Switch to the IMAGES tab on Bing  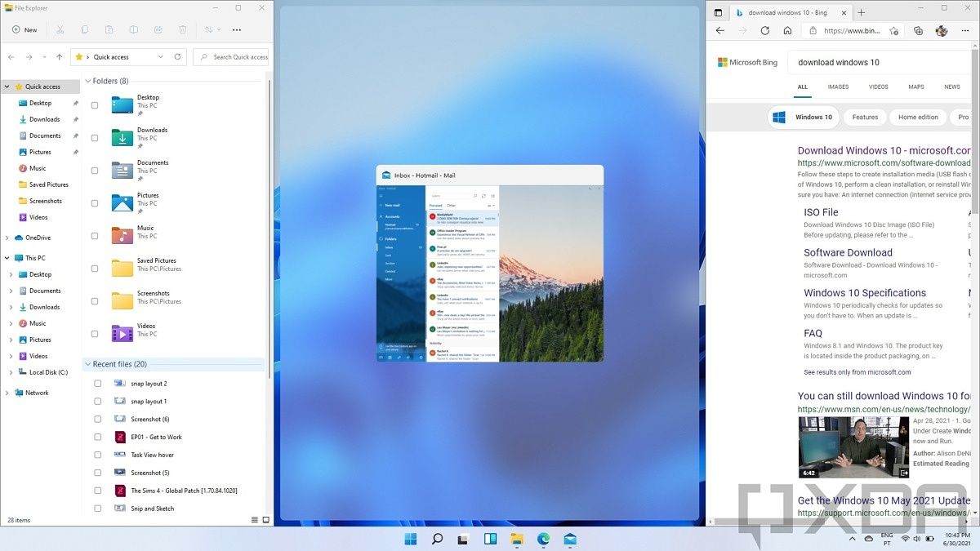click(x=838, y=87)
